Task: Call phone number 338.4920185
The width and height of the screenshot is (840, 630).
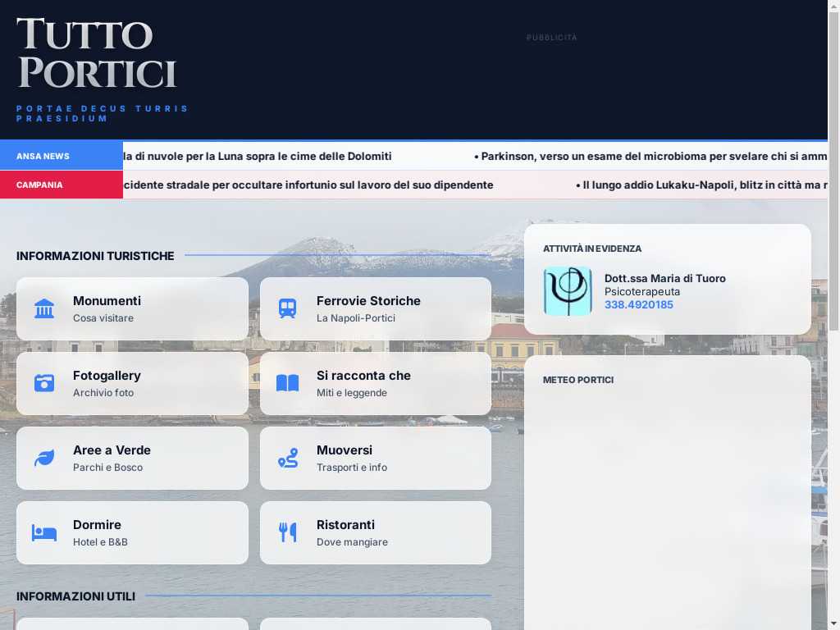Action: click(639, 305)
